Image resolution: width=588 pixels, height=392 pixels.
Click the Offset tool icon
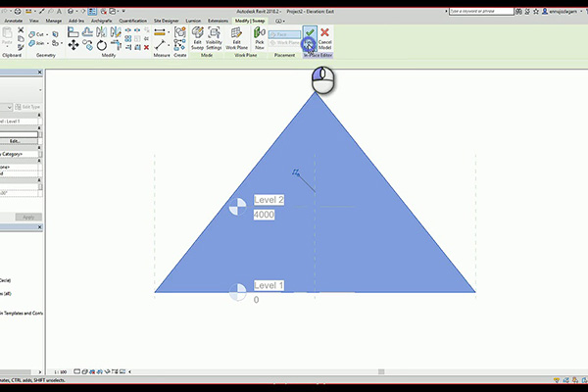point(87,32)
